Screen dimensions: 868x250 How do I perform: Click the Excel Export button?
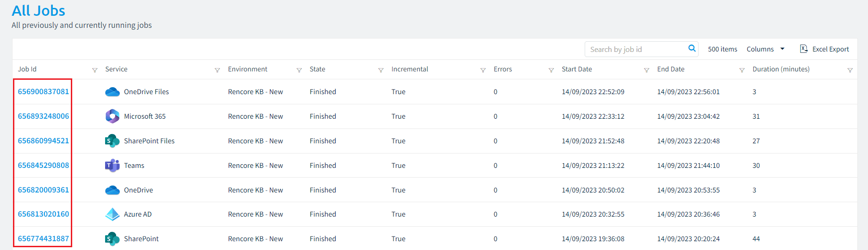pyautogui.click(x=824, y=49)
